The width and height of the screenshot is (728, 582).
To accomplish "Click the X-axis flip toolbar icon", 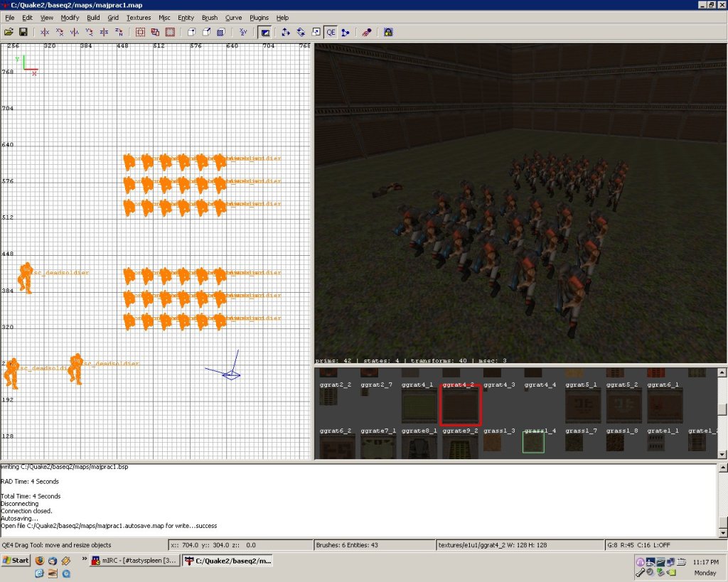I will point(45,32).
